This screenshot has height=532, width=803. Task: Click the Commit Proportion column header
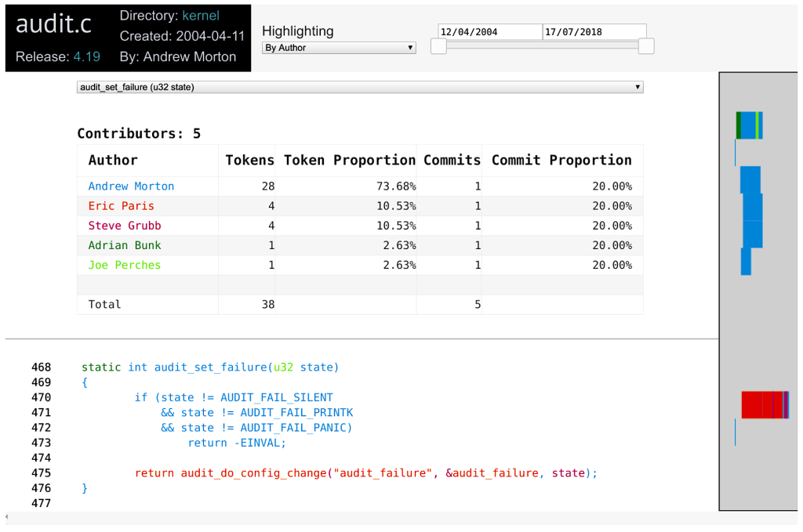pos(561,160)
